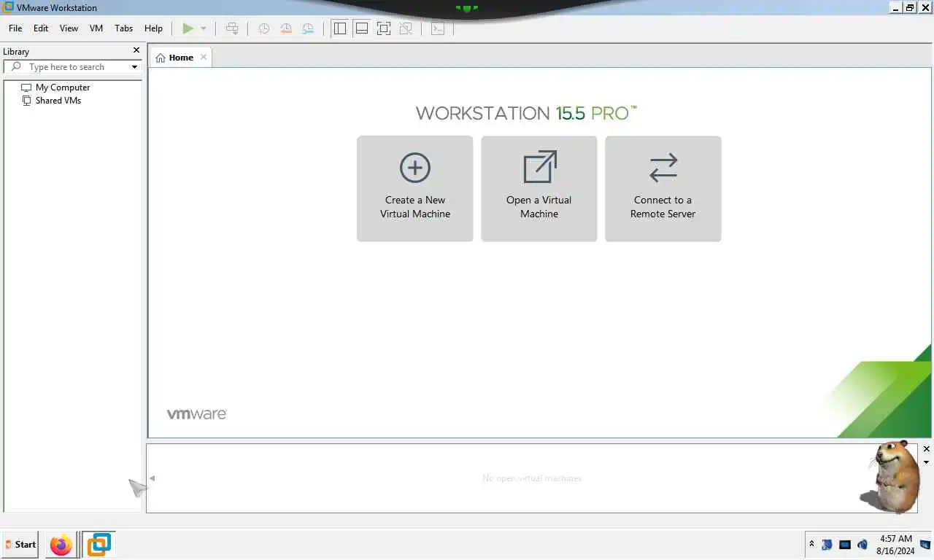Close the Home tab
The width and height of the screenshot is (934, 560).
tap(204, 57)
